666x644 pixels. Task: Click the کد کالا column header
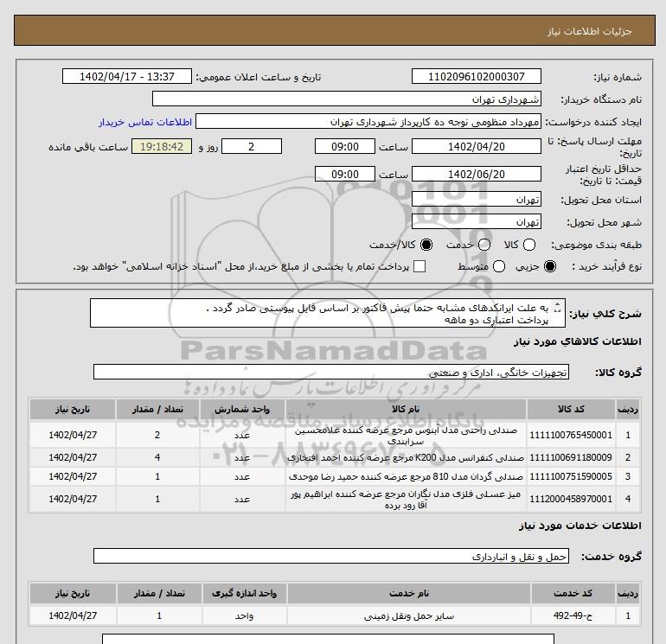click(571, 409)
